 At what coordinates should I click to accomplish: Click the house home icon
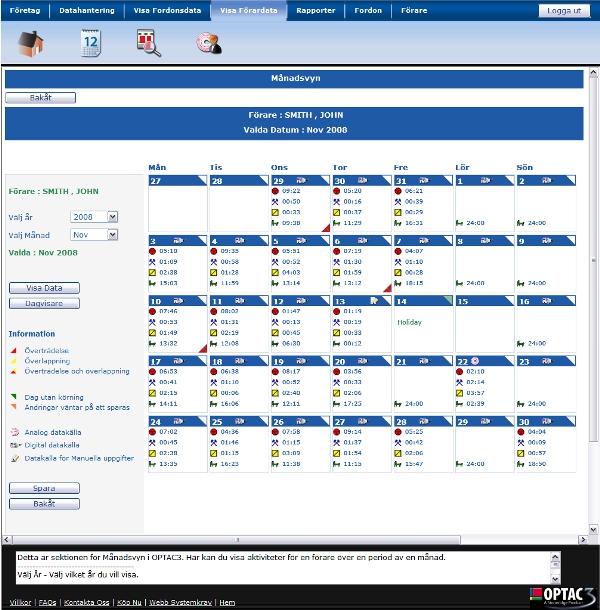(30, 44)
